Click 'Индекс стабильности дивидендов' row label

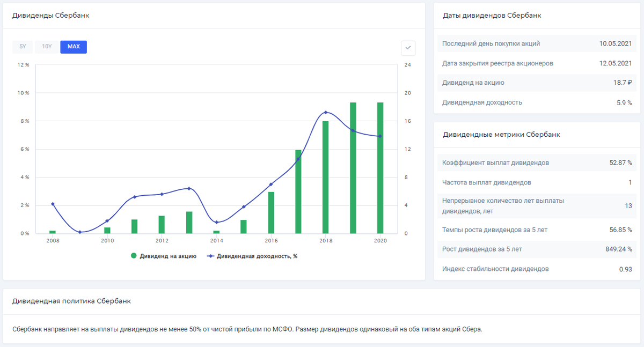point(495,269)
